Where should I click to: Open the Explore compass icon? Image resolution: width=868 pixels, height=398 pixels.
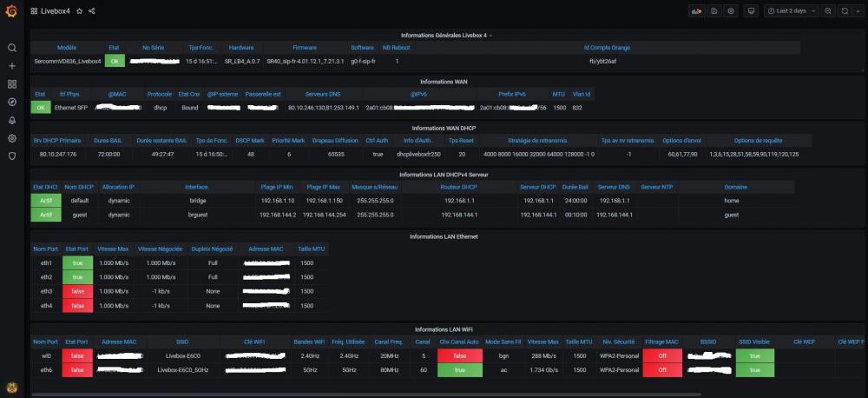[x=11, y=102]
